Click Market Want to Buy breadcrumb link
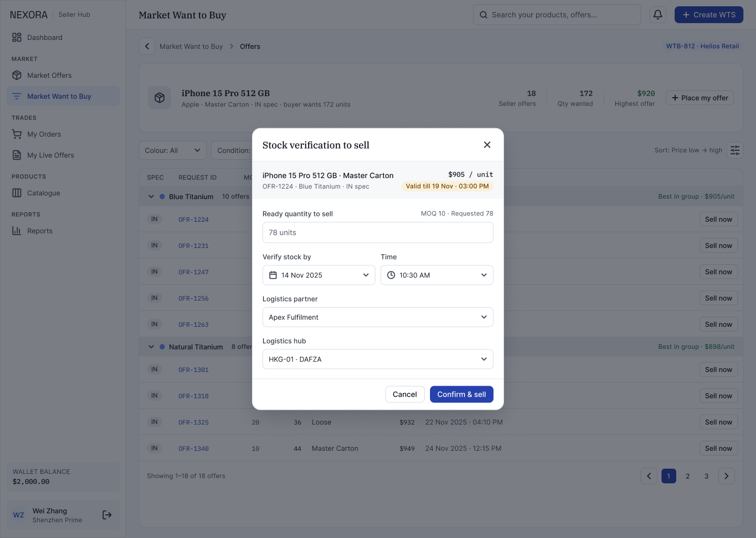The image size is (756, 538). coord(191,47)
